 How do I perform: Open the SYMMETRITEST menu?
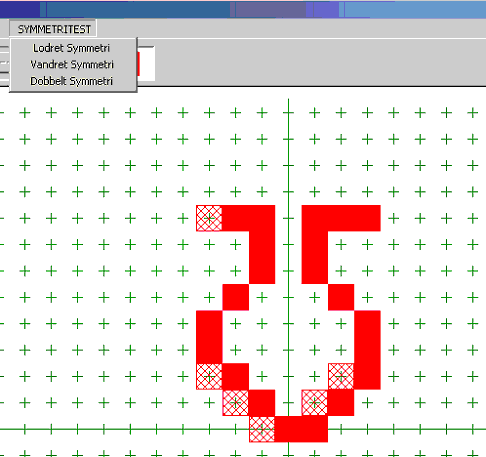click(53, 29)
